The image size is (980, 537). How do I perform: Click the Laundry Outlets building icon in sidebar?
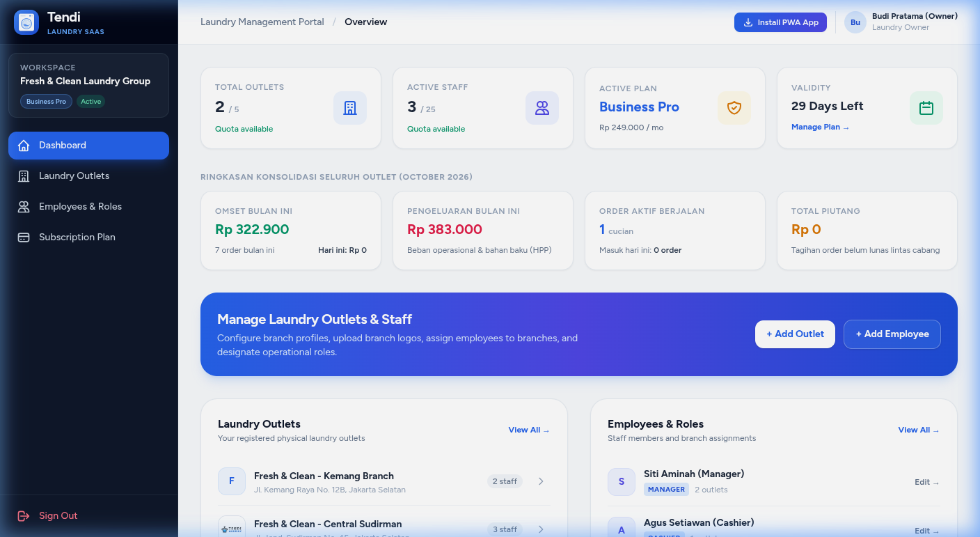(24, 176)
